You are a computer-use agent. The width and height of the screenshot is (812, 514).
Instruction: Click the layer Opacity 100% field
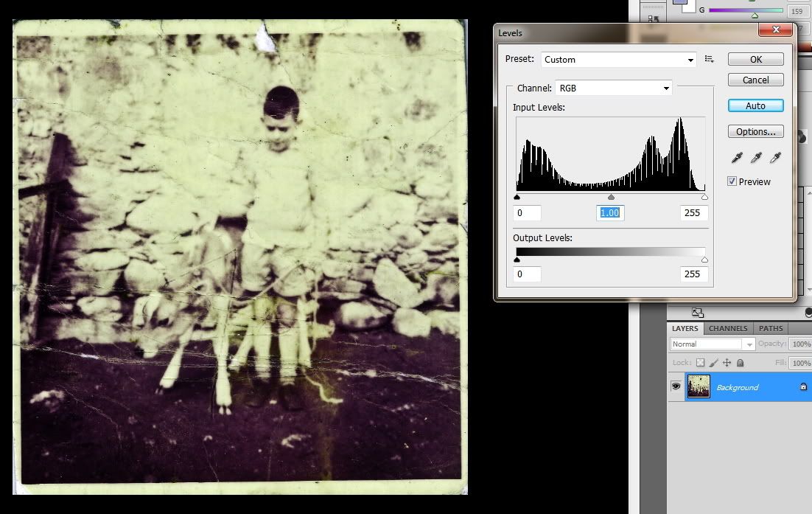click(x=801, y=344)
